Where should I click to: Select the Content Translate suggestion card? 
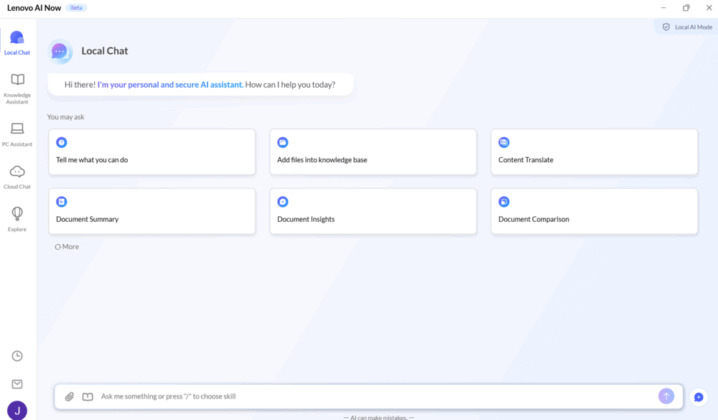coord(594,152)
